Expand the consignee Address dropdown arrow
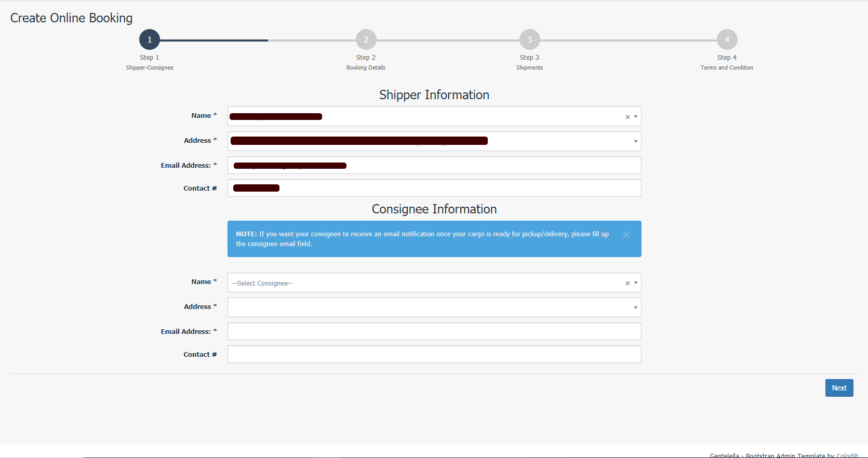Viewport: 868px width, 458px height. [636, 307]
